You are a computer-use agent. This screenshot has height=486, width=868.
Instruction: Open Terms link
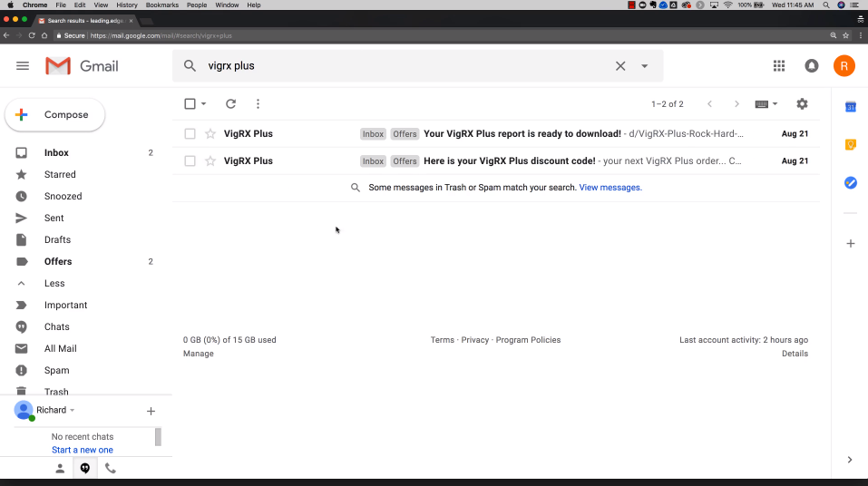coord(443,340)
